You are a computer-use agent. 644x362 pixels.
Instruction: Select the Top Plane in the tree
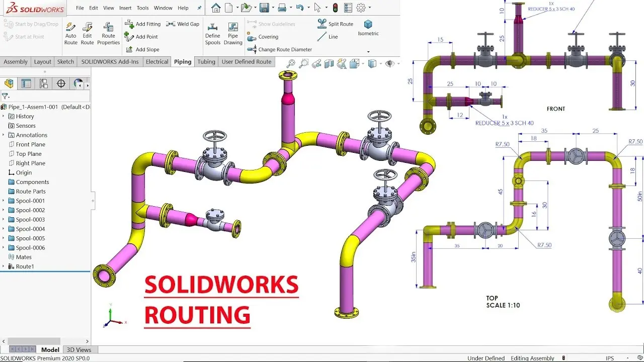coord(29,154)
